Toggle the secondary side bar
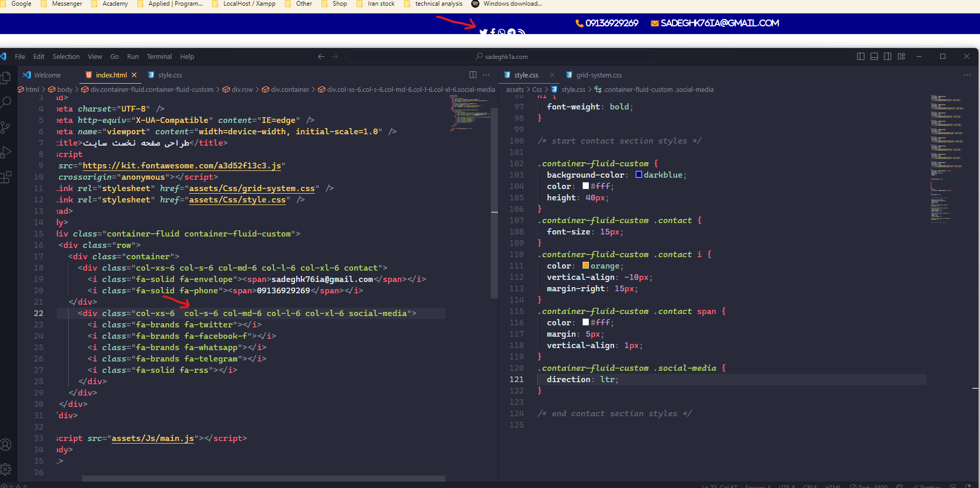The width and height of the screenshot is (980, 488). [x=888, y=56]
